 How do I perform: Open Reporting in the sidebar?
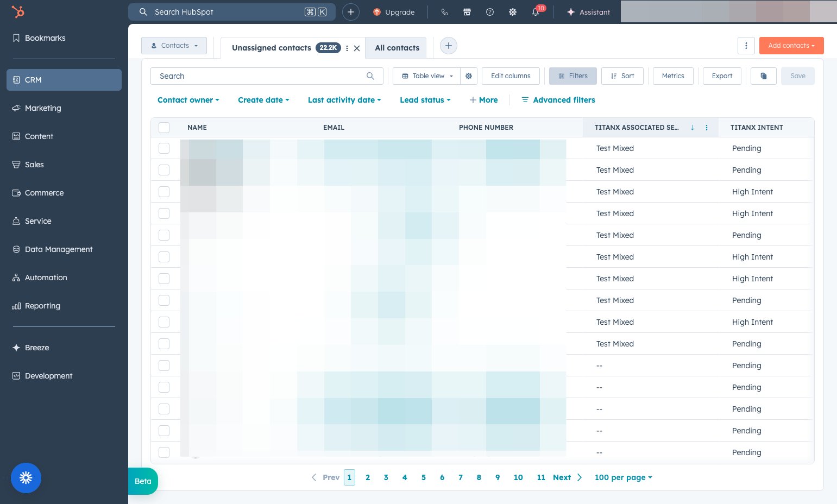64,306
